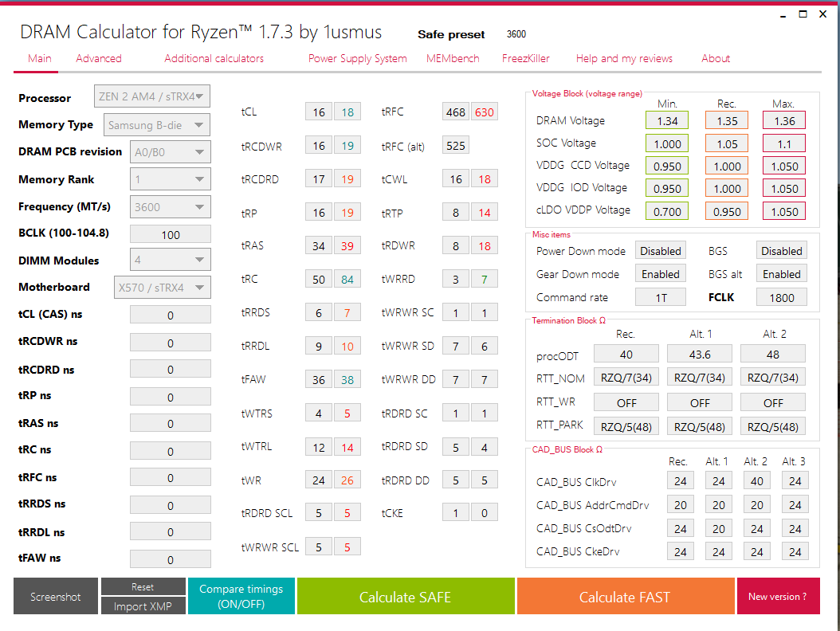Open the Help and my reviews tab
The image size is (840, 631).
point(624,58)
